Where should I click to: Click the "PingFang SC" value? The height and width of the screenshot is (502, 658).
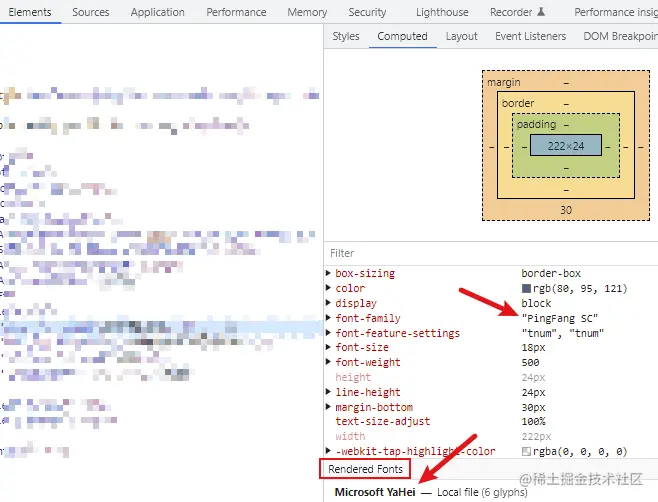[560, 319]
